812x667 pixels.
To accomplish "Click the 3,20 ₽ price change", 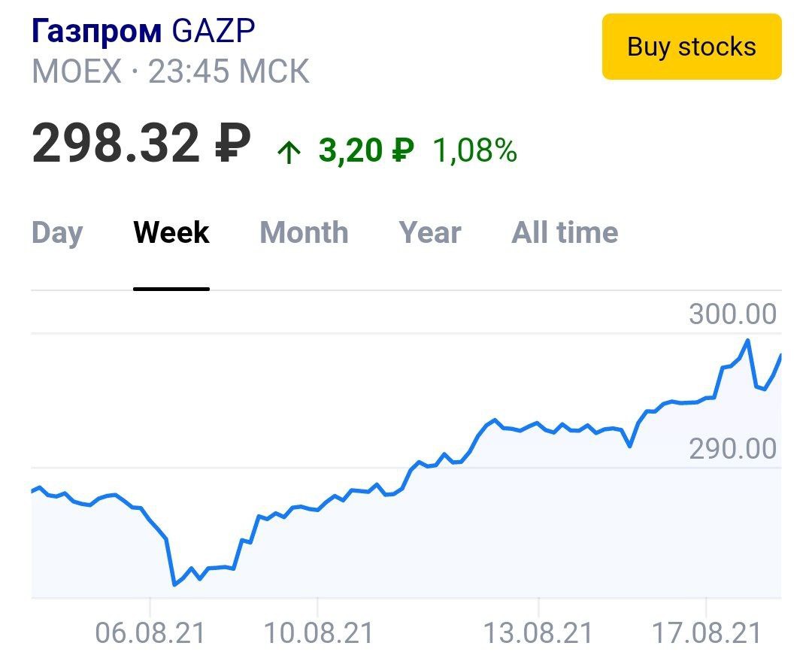I will [x=366, y=151].
